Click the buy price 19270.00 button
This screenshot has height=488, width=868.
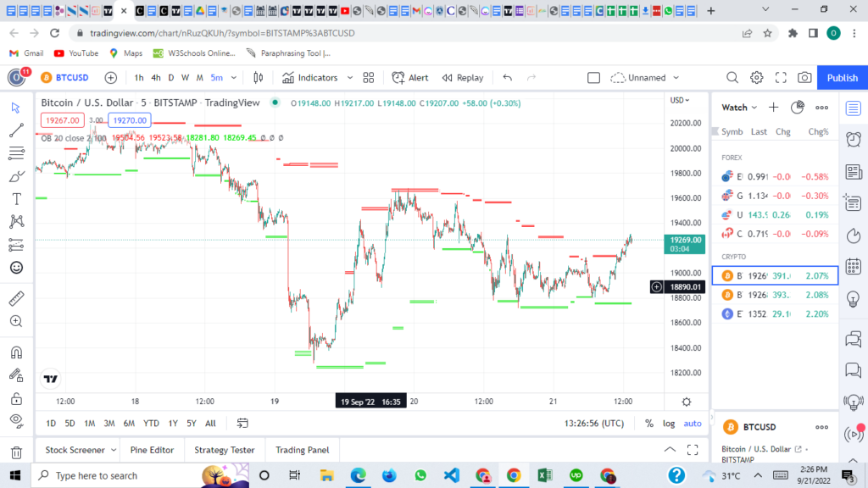[130, 120]
